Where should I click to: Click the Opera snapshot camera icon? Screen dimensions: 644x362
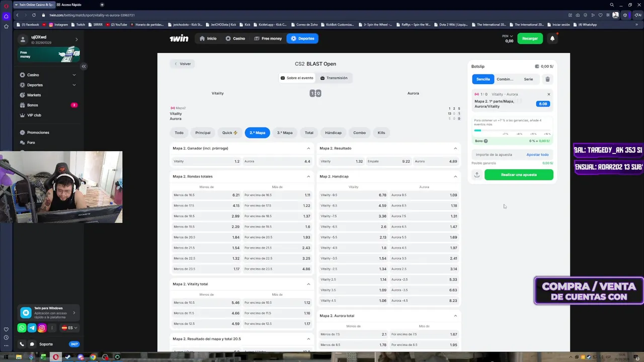coord(578,15)
